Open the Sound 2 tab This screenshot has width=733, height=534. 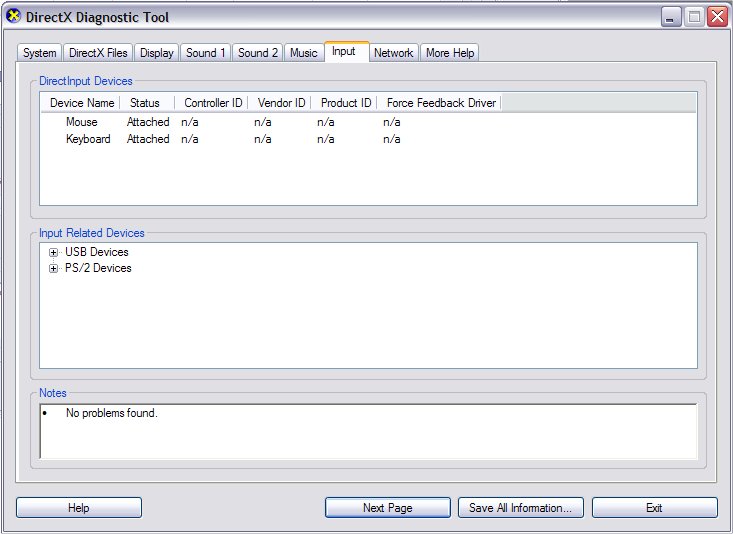click(258, 53)
